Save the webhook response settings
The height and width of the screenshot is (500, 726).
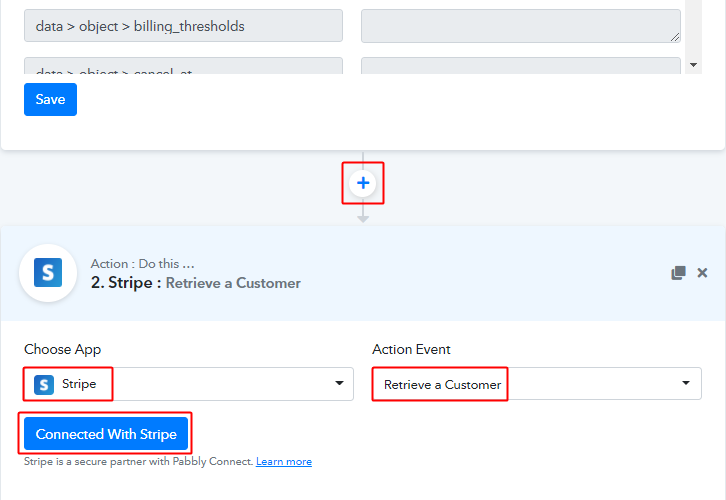coord(50,100)
